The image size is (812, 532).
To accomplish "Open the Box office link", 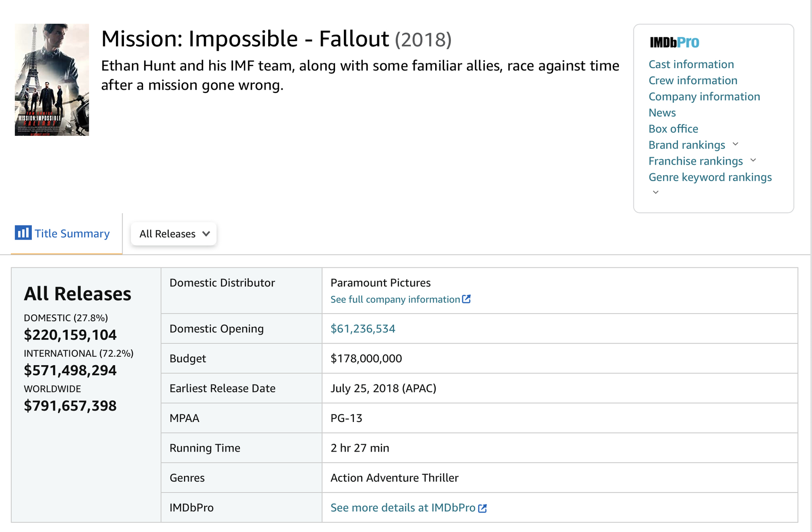I will pos(673,129).
